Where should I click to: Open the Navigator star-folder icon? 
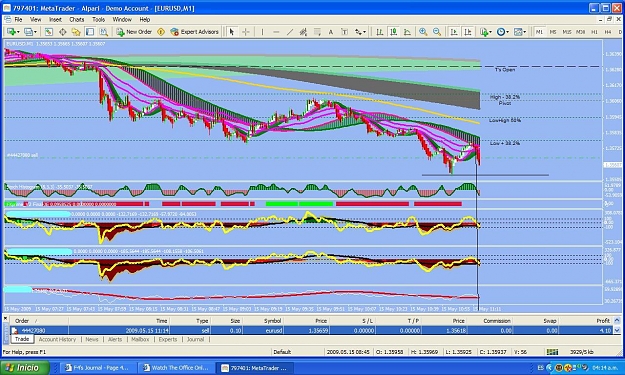[76, 32]
